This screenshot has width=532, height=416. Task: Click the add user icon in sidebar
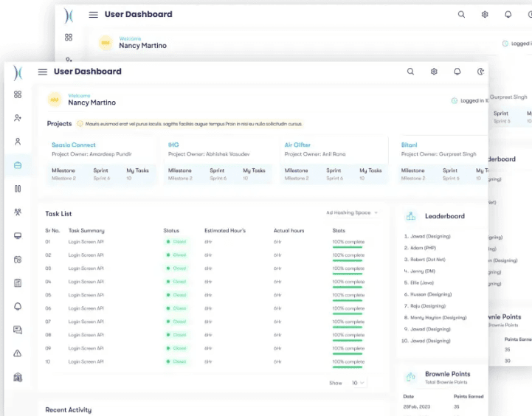coord(18,118)
